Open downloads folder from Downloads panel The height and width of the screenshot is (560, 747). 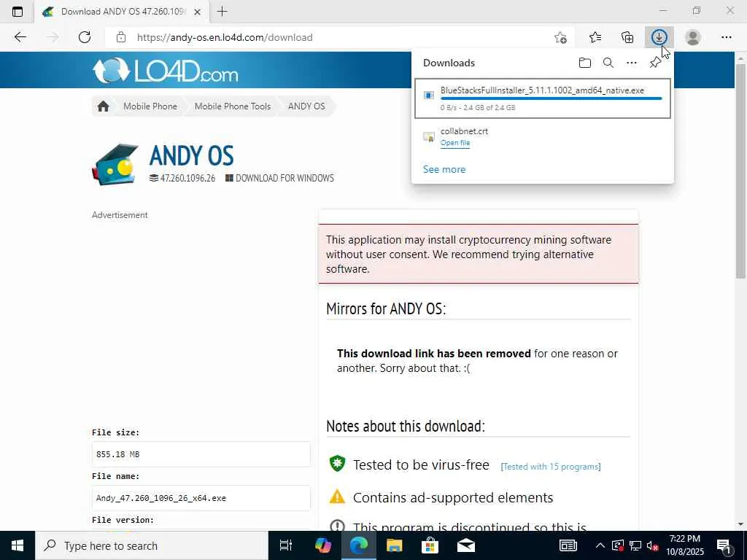point(585,63)
